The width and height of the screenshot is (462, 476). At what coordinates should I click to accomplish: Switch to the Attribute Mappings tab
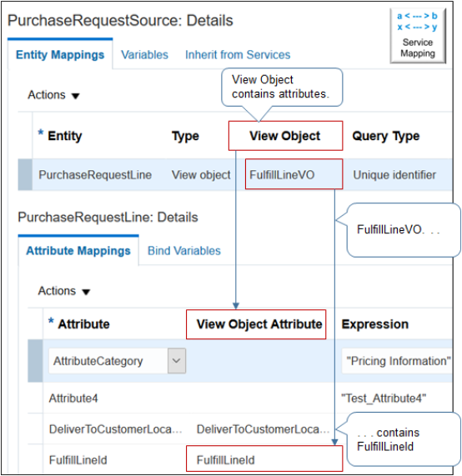tap(78, 251)
